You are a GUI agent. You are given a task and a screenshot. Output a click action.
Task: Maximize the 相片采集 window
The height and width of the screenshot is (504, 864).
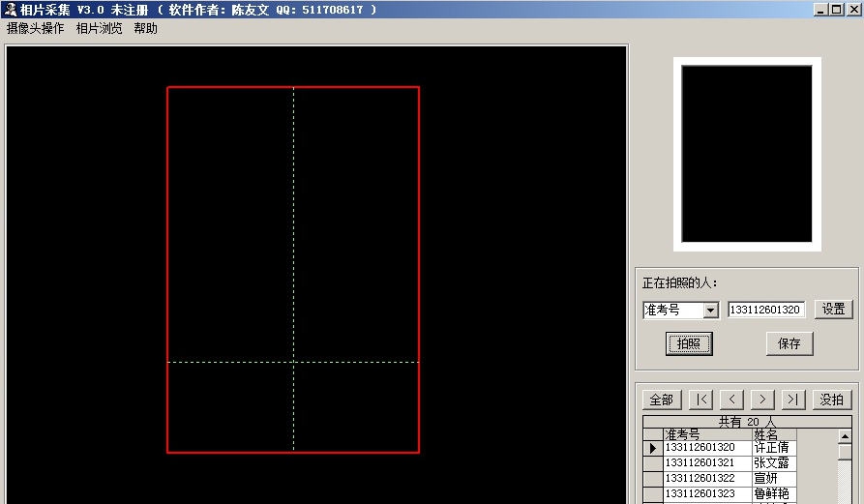coord(837,10)
